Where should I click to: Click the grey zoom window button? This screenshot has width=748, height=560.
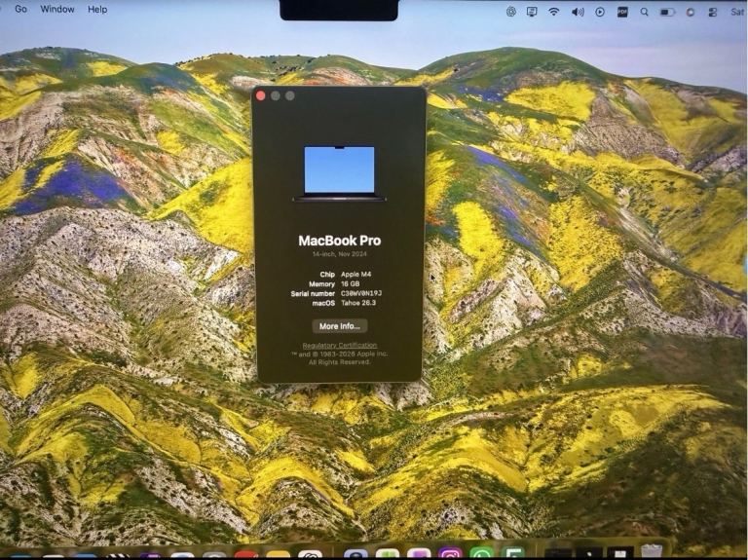289,95
